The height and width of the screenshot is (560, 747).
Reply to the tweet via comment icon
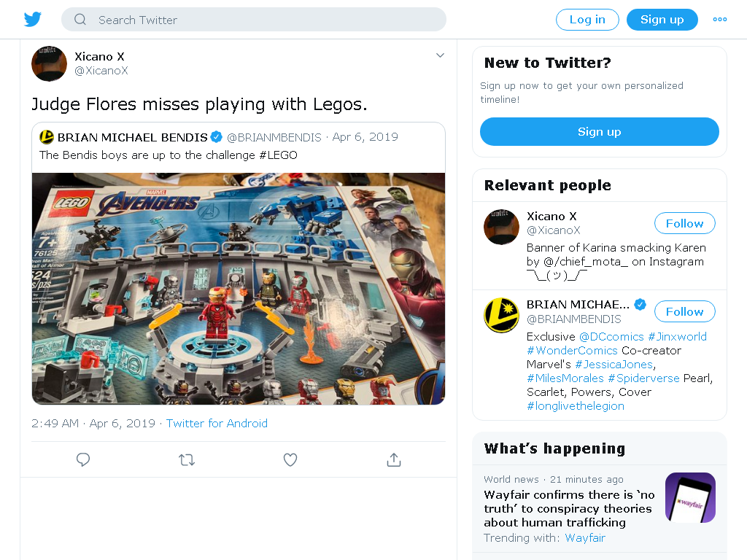tap(83, 459)
